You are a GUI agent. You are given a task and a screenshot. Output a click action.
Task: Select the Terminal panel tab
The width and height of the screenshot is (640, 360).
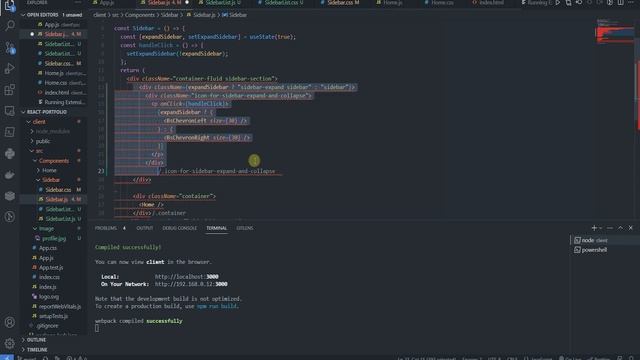click(x=216, y=228)
